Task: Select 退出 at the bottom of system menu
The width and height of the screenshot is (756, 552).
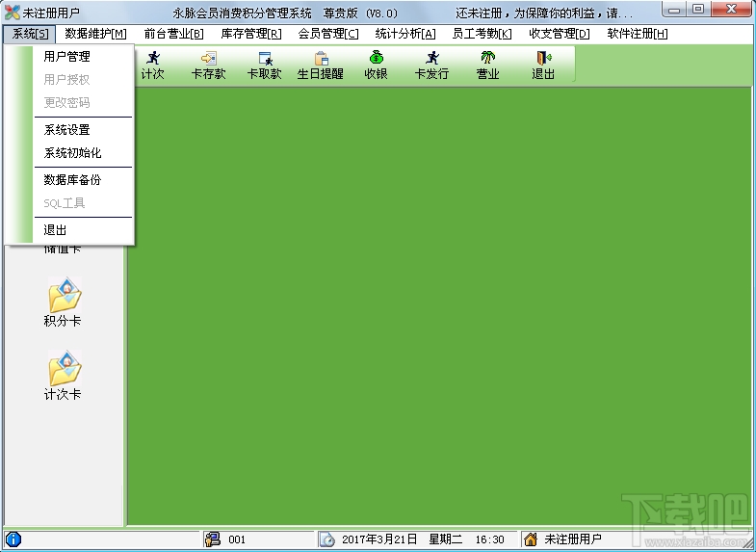Action: tap(55, 230)
